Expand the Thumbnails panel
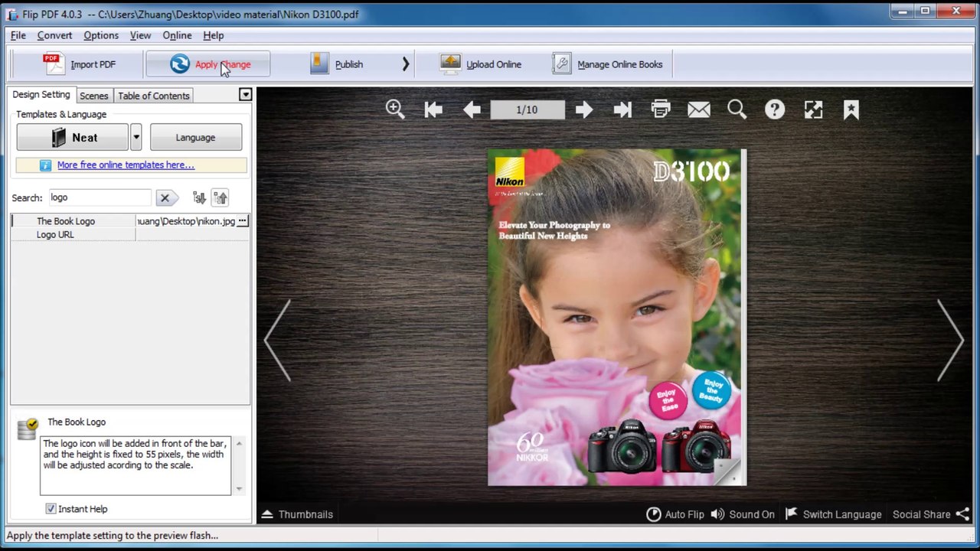 pos(297,514)
